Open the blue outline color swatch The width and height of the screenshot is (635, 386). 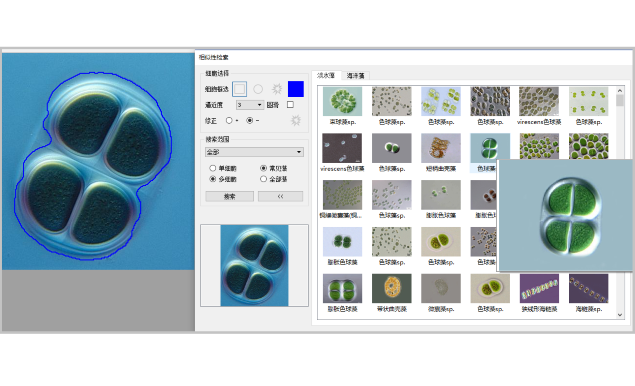tap(296, 89)
